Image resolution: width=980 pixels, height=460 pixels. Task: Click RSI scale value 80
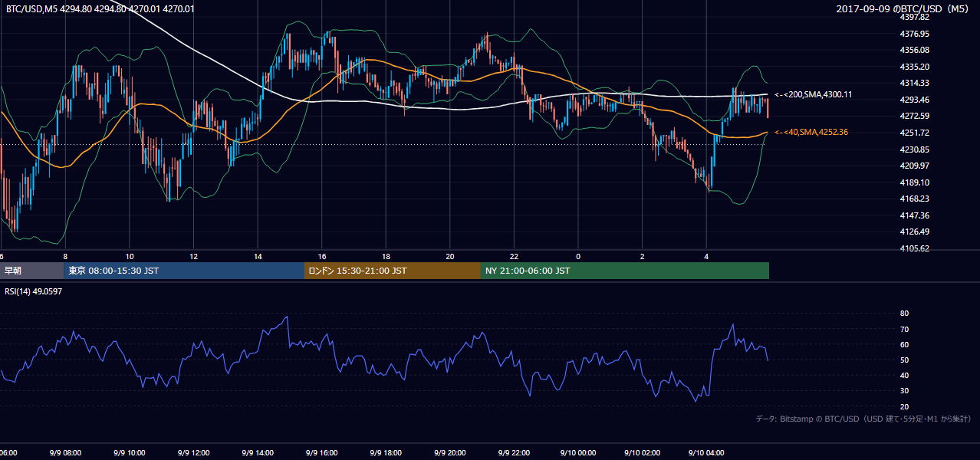[904, 314]
